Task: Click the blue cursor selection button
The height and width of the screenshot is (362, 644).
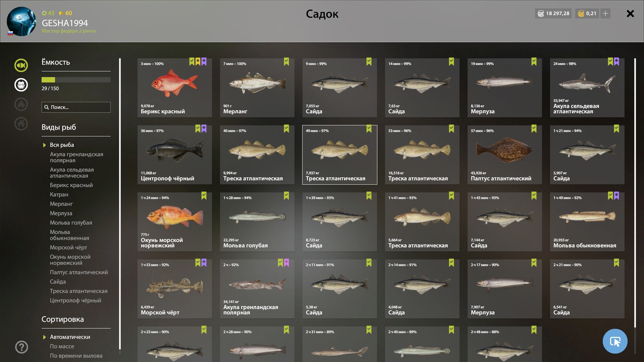Action: [x=615, y=341]
